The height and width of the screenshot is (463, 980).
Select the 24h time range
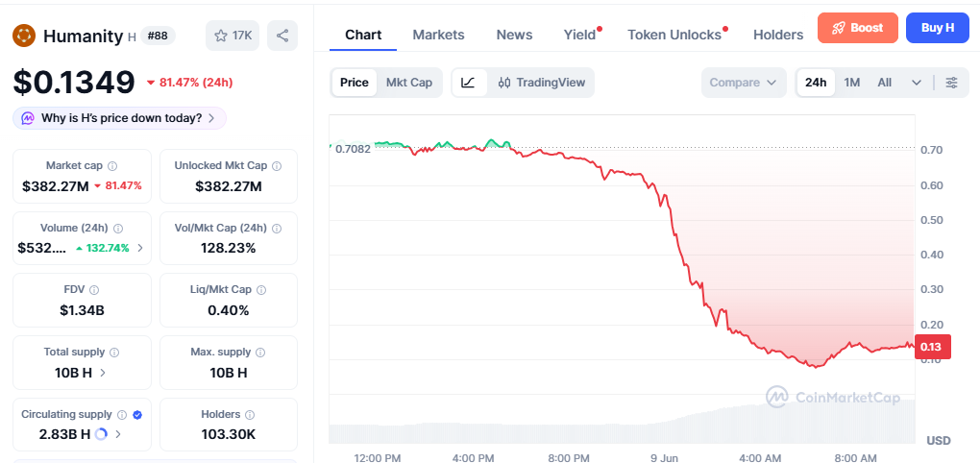(x=816, y=83)
